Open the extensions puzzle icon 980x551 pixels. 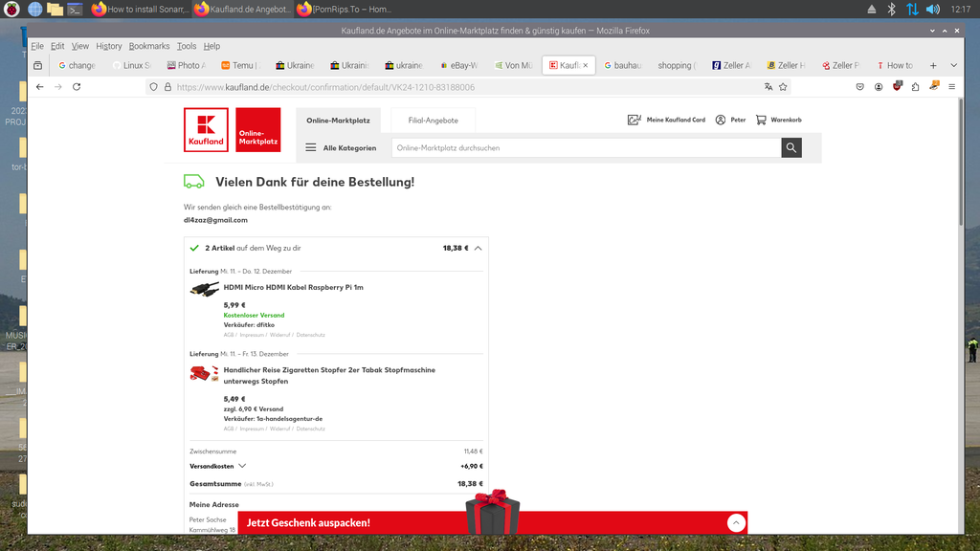pyautogui.click(x=916, y=87)
